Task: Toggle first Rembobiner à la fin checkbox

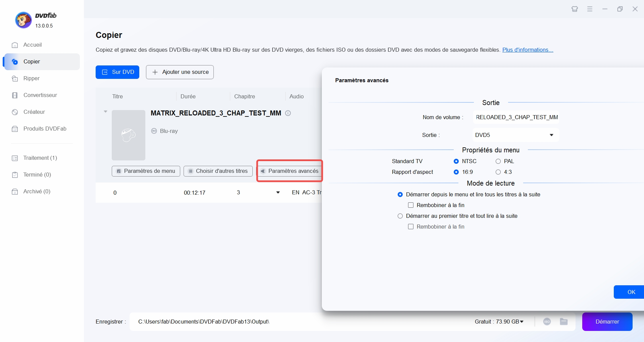Action: [x=411, y=205]
